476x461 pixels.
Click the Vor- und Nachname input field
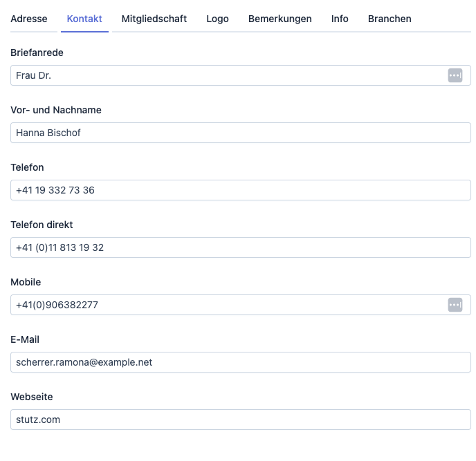coord(240,133)
